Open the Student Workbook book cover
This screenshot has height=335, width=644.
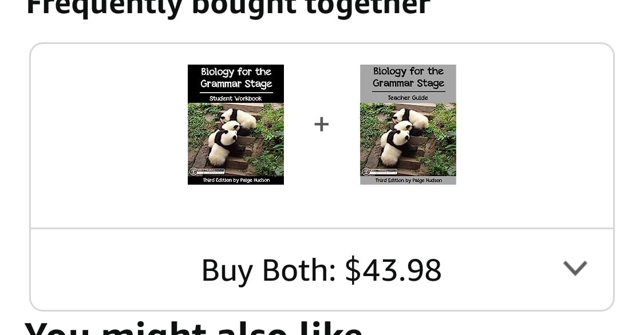coord(236,125)
